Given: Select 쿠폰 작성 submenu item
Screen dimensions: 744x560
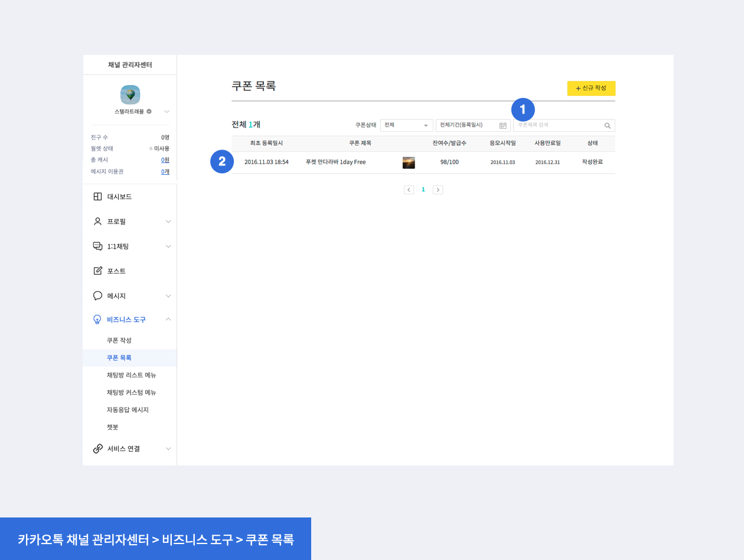Looking at the screenshot, I should (119, 340).
